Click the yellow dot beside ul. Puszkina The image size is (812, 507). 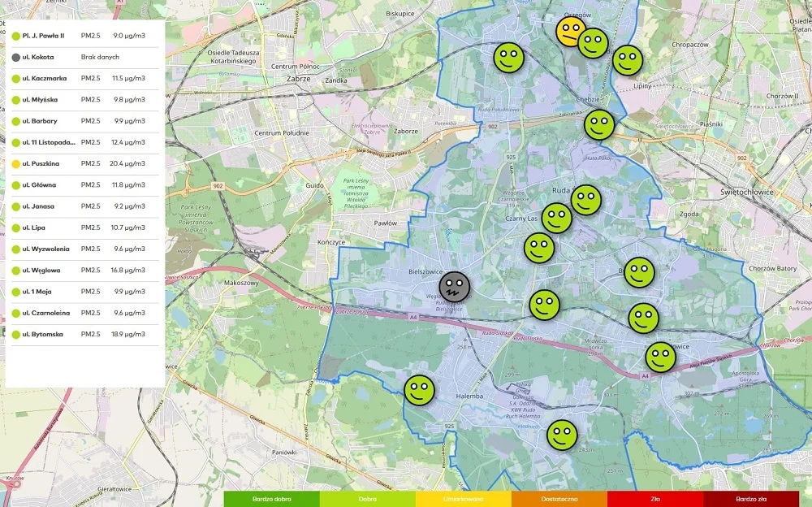[15, 163]
